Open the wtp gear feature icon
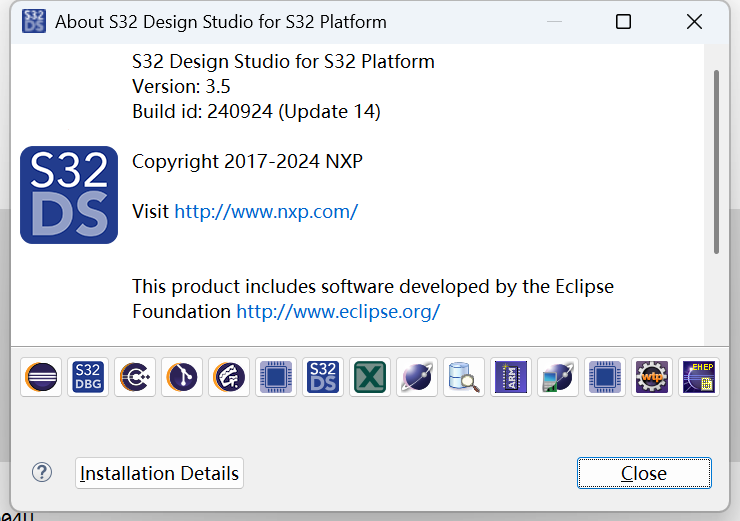This screenshot has width=740, height=521. point(652,377)
